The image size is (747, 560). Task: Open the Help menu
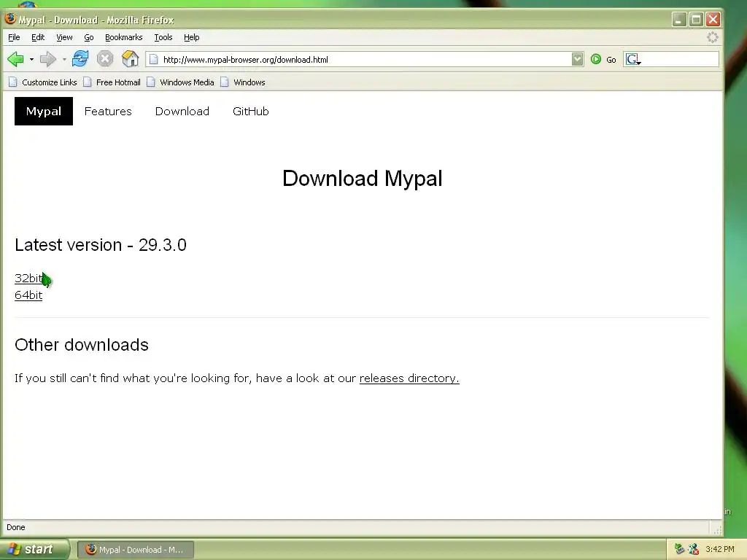192,37
